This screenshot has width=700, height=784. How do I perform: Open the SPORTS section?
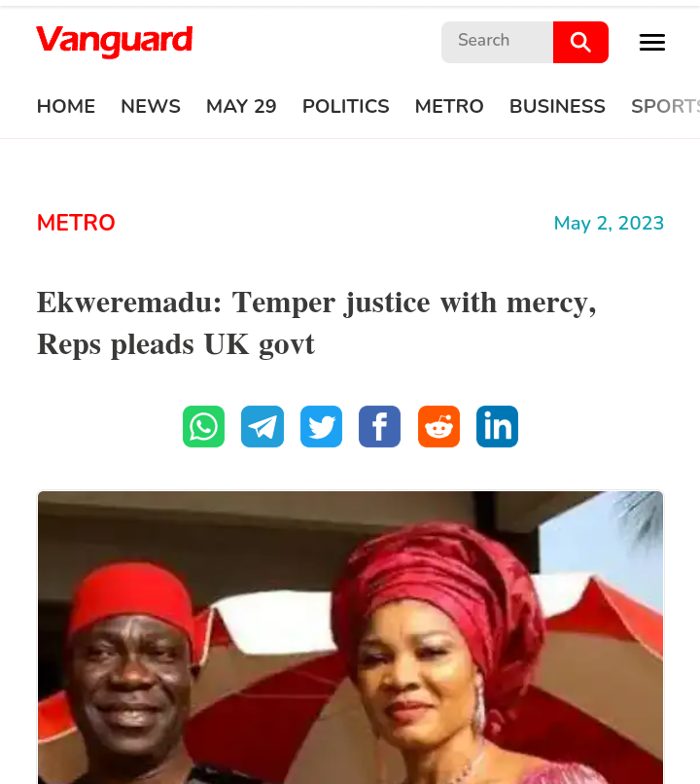(666, 106)
